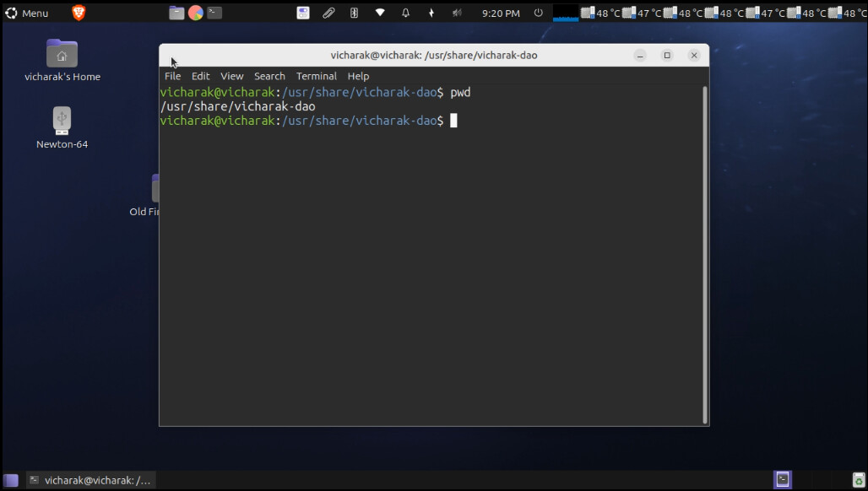Click the terminal's vertical scrollbar
This screenshot has height=491, width=868.
pos(704,253)
